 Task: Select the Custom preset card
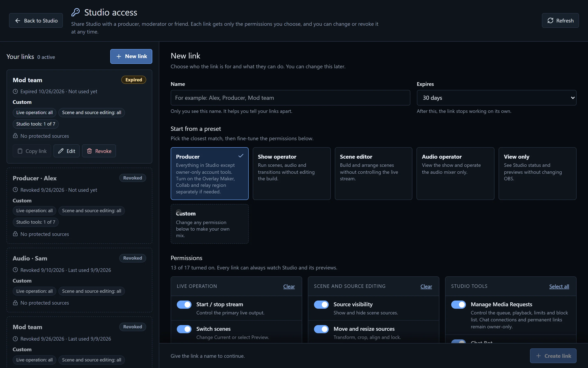click(209, 224)
